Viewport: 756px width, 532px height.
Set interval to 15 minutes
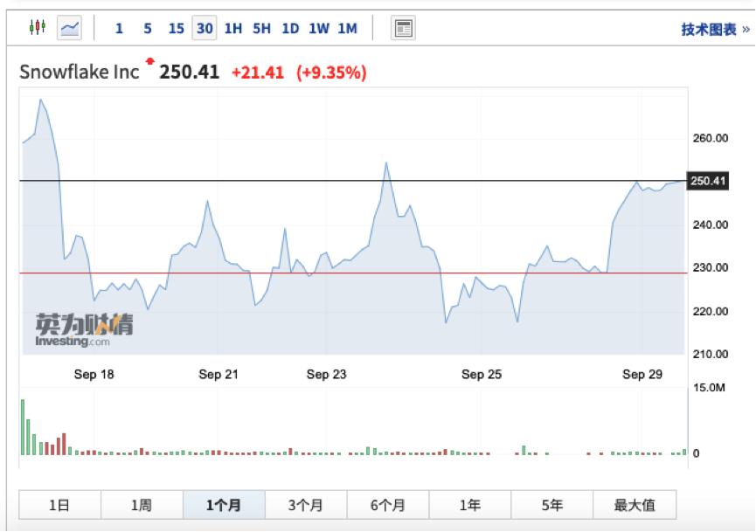(176, 29)
